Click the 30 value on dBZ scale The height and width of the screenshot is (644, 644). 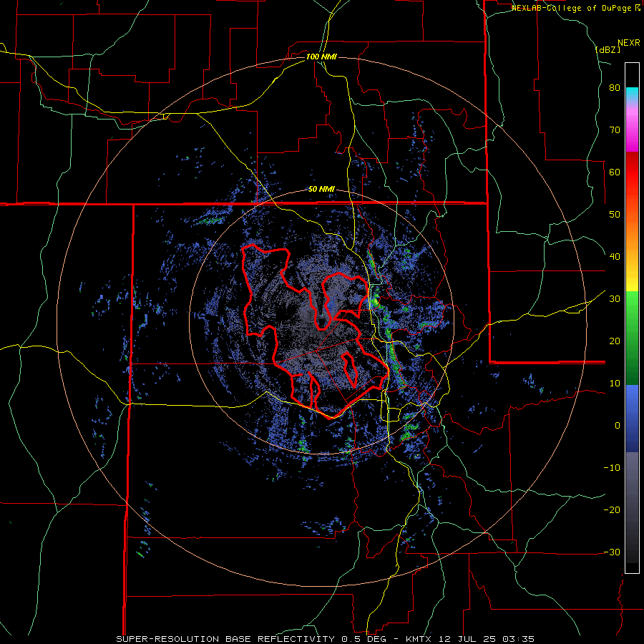615,299
